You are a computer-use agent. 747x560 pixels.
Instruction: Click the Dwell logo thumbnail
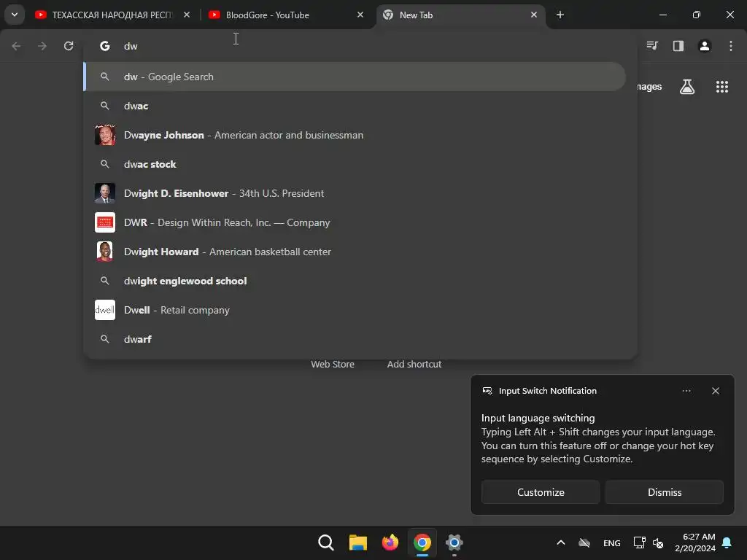105,310
